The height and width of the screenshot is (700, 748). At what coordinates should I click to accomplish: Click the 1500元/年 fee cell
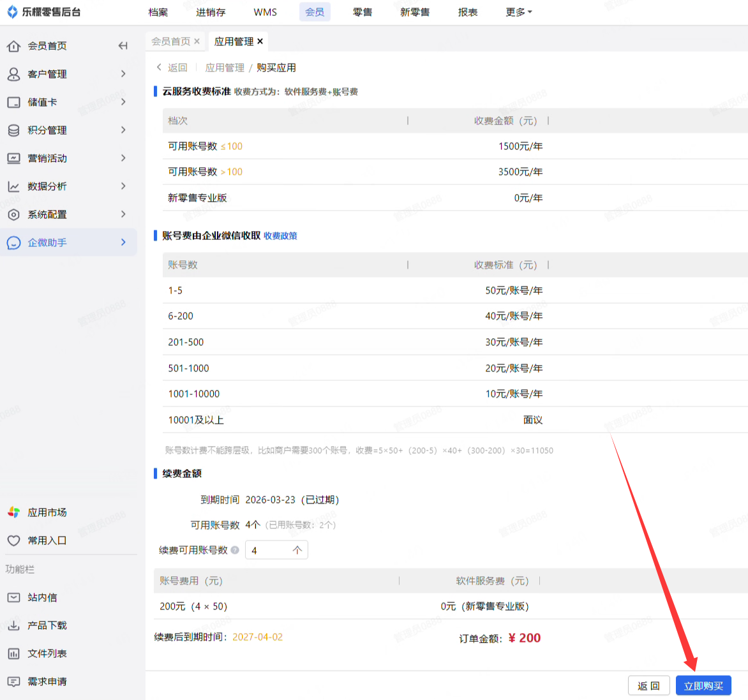pyautogui.click(x=520, y=146)
